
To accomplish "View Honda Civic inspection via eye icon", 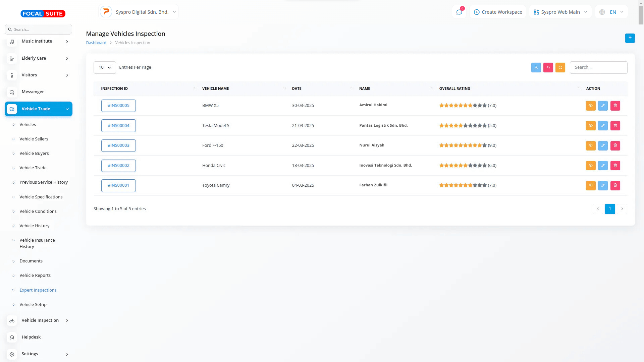I will (590, 166).
